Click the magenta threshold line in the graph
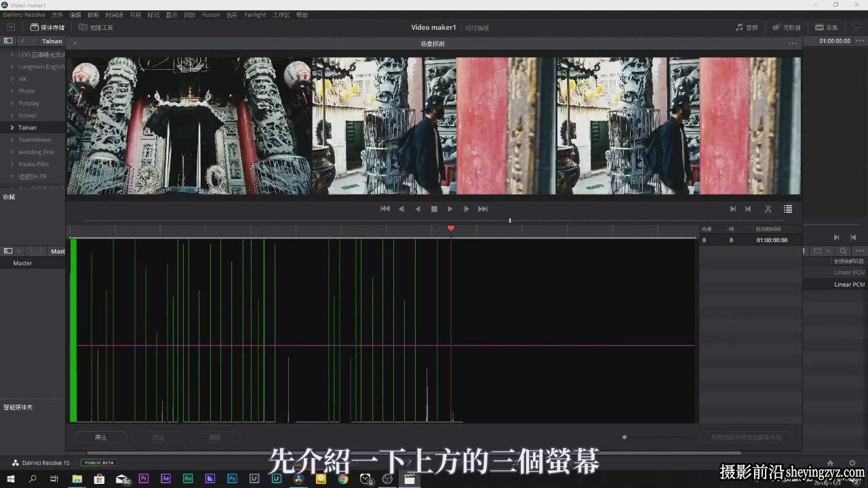 pos(385,346)
